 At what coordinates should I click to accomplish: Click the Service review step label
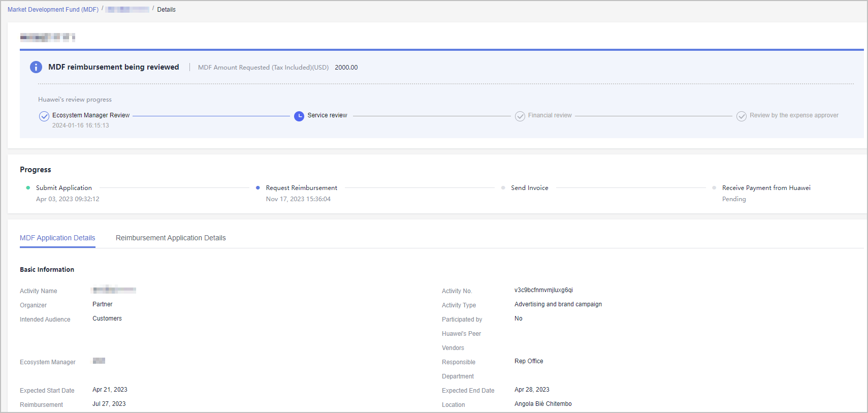(327, 115)
